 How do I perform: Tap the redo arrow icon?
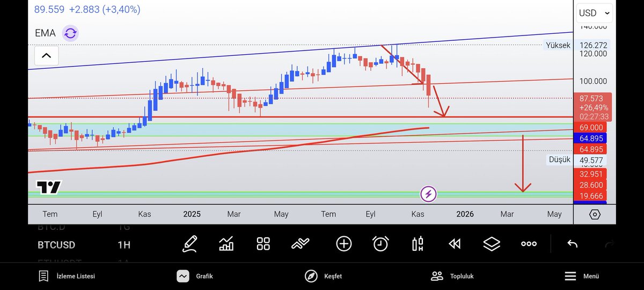(609, 244)
